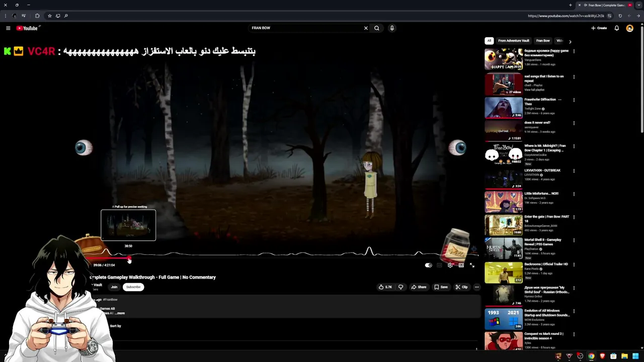Show more filter chips with the arrow
Image resolution: width=644 pixels, height=362 pixels.
570,41
